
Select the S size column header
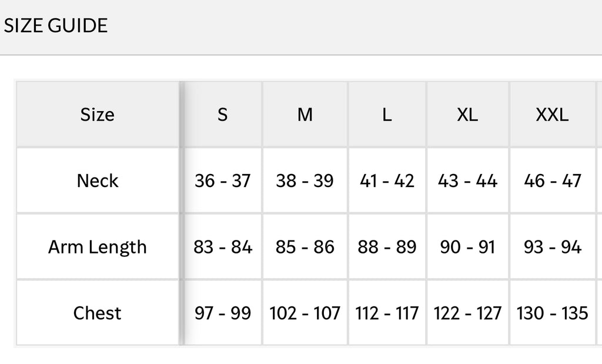(223, 115)
